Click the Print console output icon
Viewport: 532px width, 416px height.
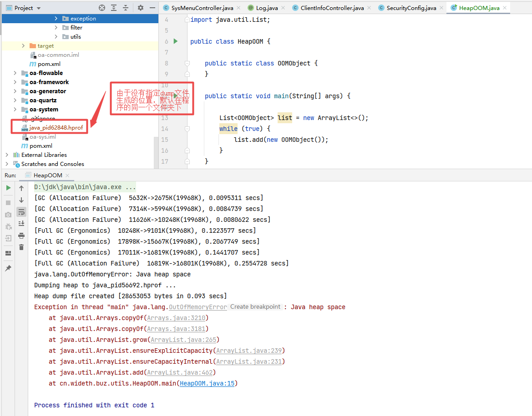pos(21,236)
